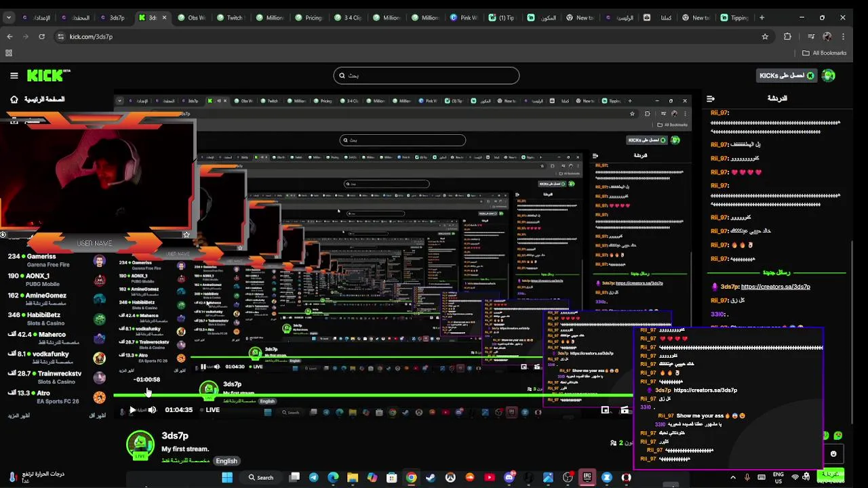
Task: Expand the sidebar show more link
Action: (x=19, y=415)
